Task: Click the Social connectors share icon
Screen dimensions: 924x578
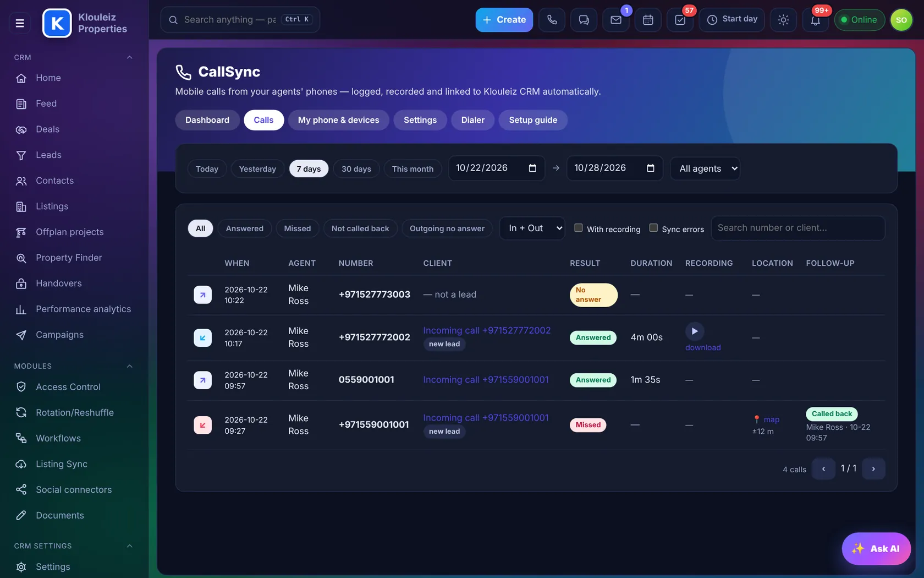Action: click(x=21, y=490)
